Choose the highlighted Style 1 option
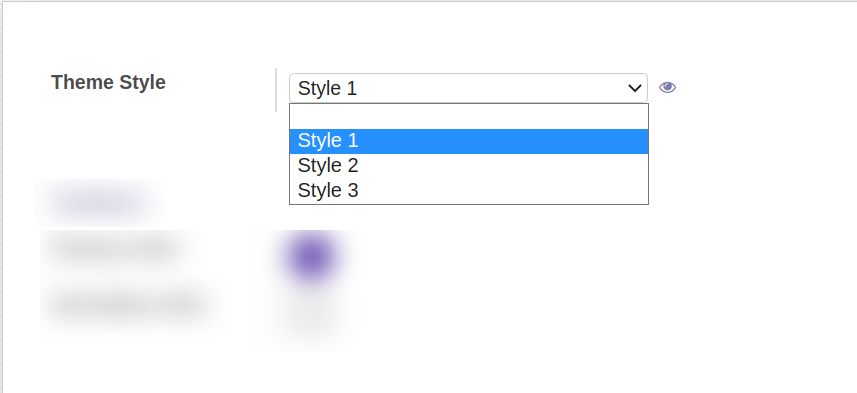The image size is (857, 393). coord(468,141)
